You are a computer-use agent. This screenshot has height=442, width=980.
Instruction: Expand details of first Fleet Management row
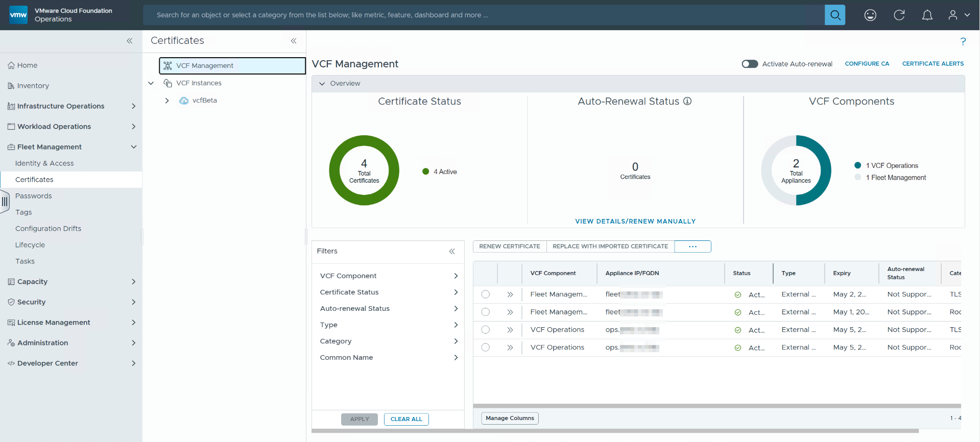(x=510, y=294)
